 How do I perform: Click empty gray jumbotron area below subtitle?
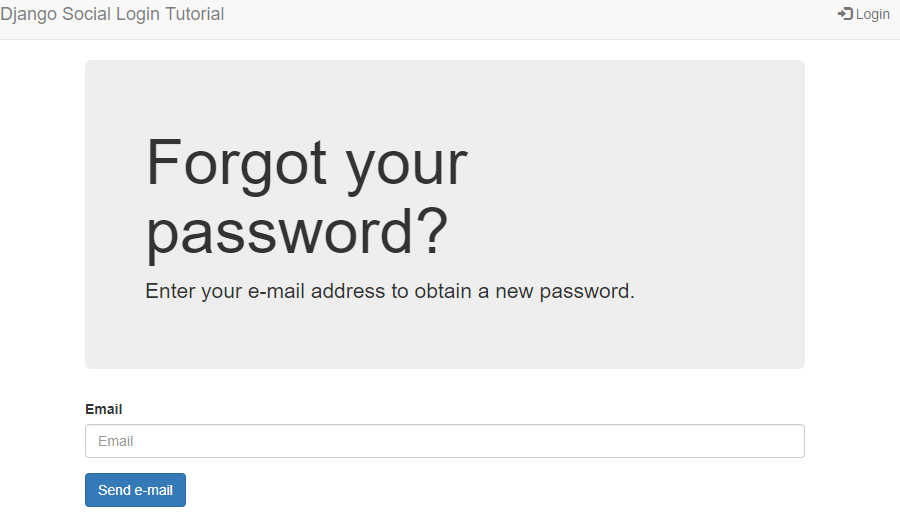coord(445,338)
